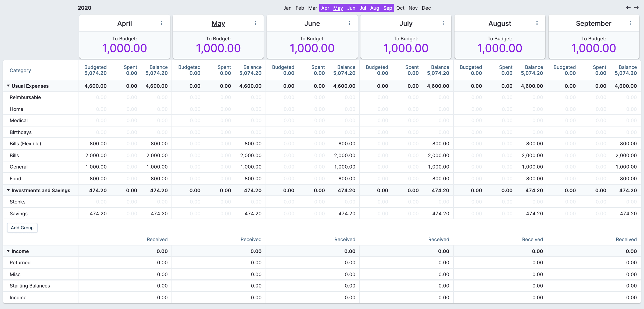Viewport: 644px width, 309px height.
Task: Edit April budgeted amount for Food
Action: coord(98,179)
